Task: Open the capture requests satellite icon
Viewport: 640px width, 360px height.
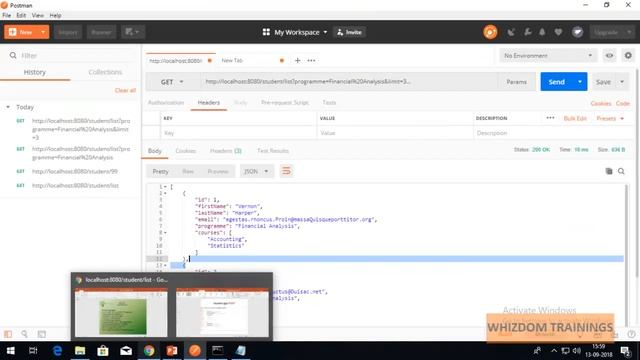Action: (x=511, y=32)
